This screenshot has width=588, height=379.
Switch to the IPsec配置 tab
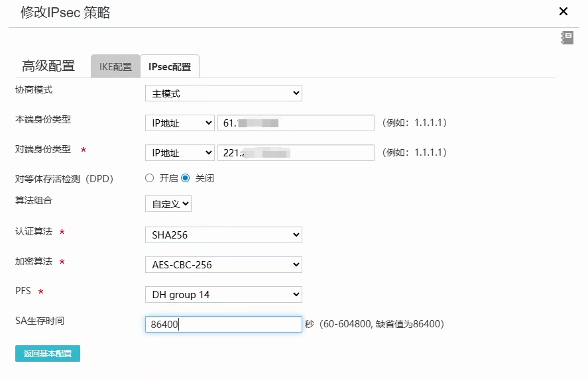[170, 67]
